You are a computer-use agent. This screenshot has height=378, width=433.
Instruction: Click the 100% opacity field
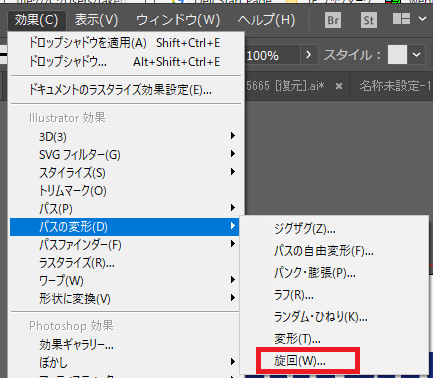click(x=272, y=55)
